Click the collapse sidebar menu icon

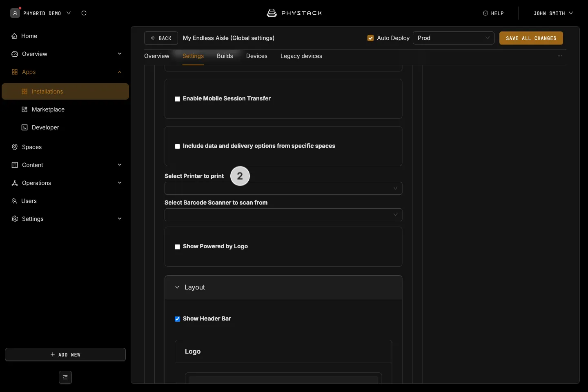pyautogui.click(x=65, y=377)
